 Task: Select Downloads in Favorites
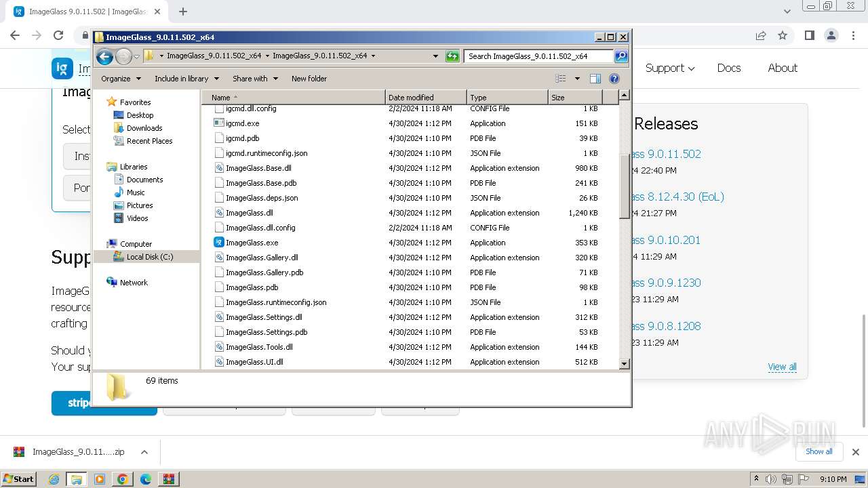(x=144, y=128)
